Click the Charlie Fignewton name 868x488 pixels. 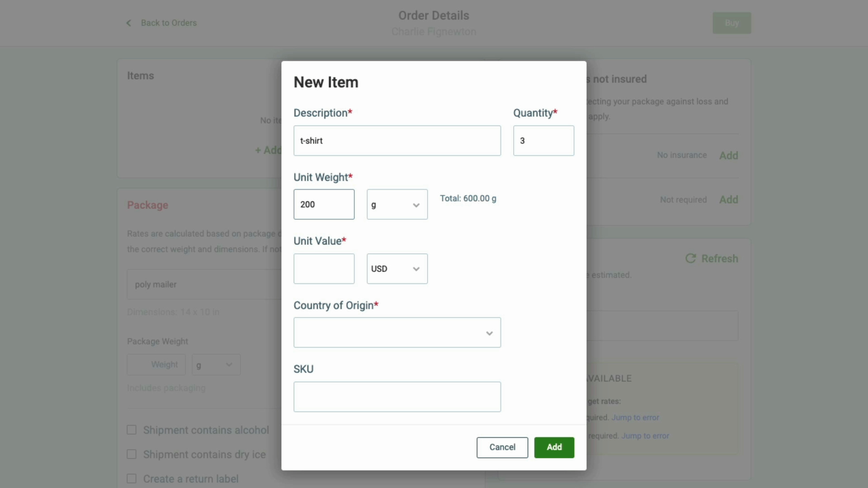[x=434, y=32]
